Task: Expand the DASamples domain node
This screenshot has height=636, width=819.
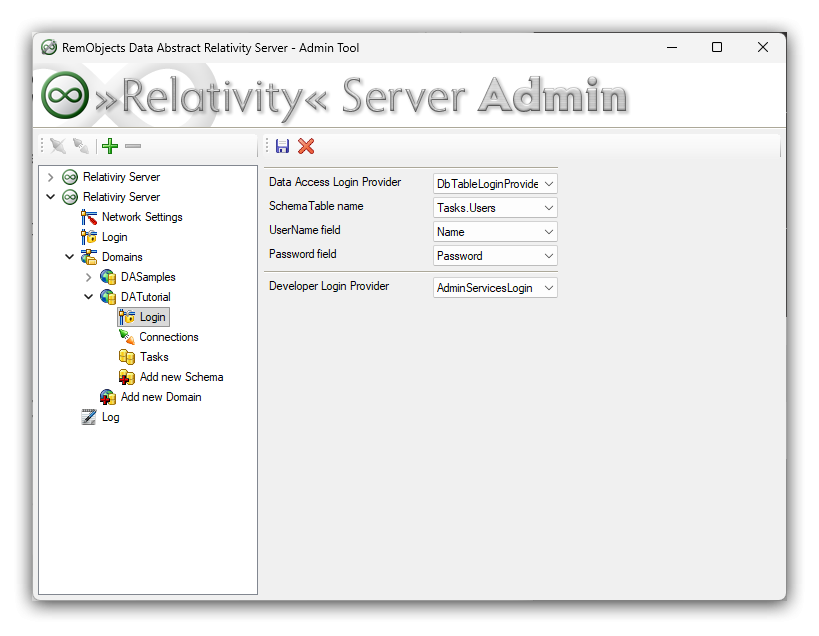Action: point(89,277)
